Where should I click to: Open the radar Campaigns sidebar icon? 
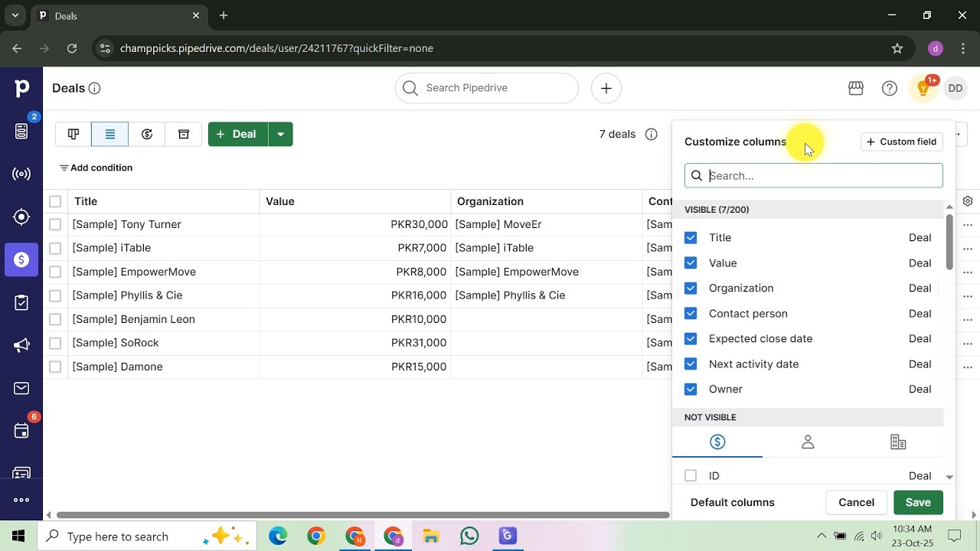coord(21,174)
